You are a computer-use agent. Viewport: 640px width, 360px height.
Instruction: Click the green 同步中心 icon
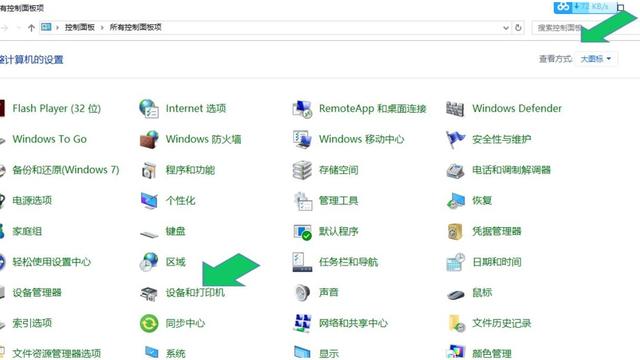pyautogui.click(x=149, y=323)
